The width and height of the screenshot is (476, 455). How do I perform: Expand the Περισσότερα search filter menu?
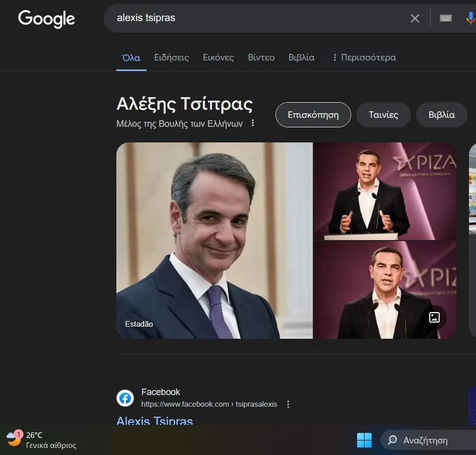tap(364, 57)
